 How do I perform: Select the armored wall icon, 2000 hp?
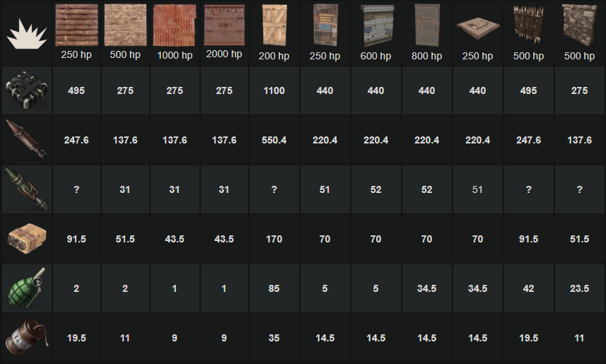224,25
